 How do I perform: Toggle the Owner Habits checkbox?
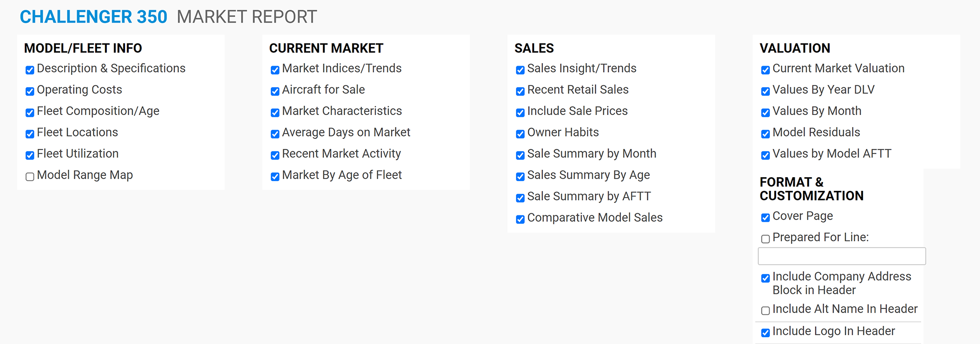(520, 134)
